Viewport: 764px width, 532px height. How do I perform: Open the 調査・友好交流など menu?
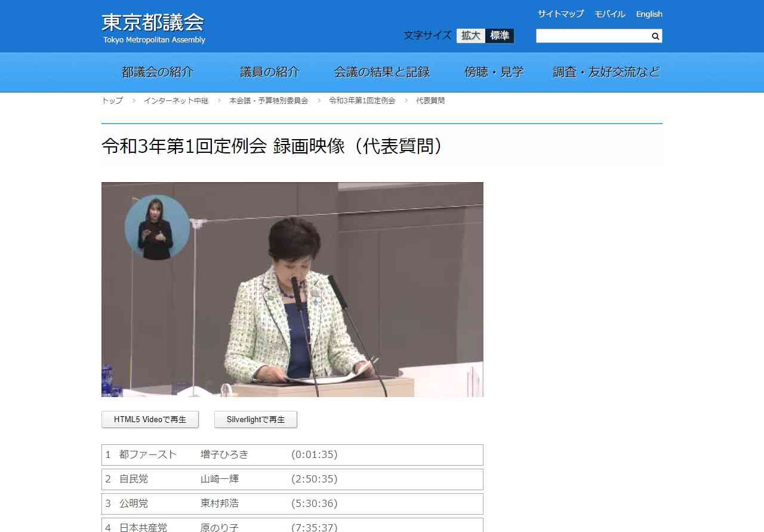(606, 72)
